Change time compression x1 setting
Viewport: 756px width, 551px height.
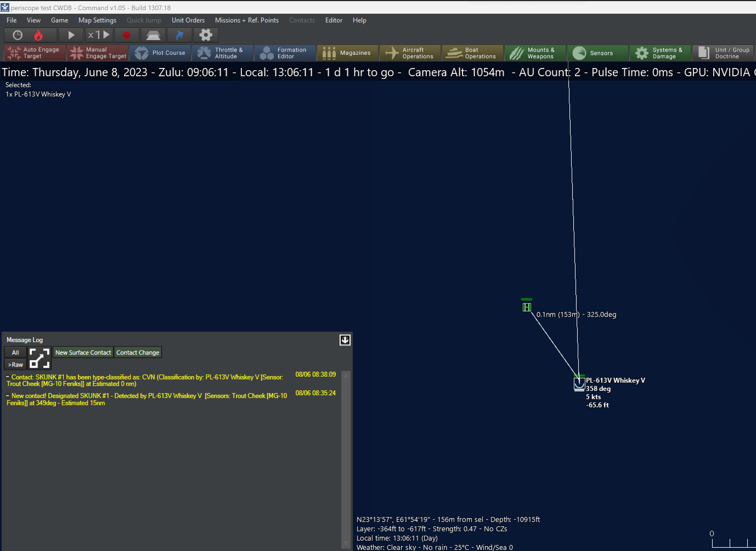99,35
